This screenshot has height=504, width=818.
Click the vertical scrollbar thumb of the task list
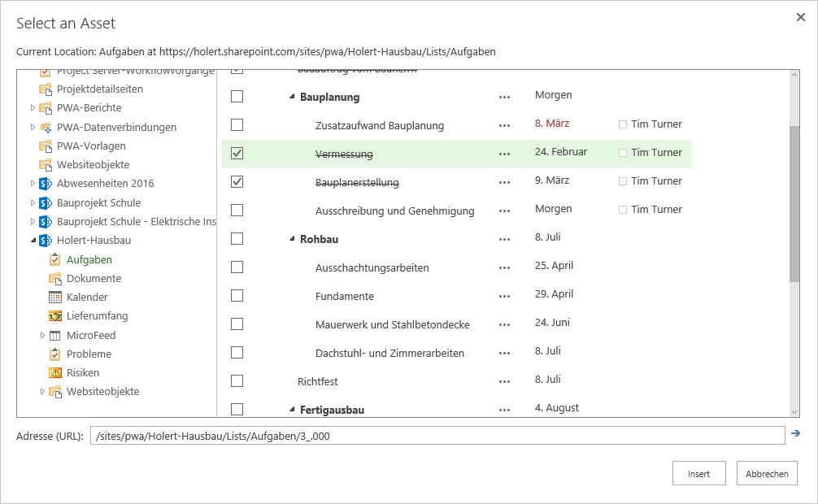[x=794, y=203]
